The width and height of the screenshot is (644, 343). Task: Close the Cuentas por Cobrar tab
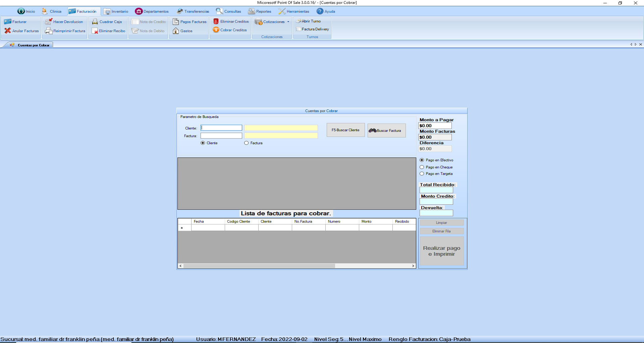(641, 45)
